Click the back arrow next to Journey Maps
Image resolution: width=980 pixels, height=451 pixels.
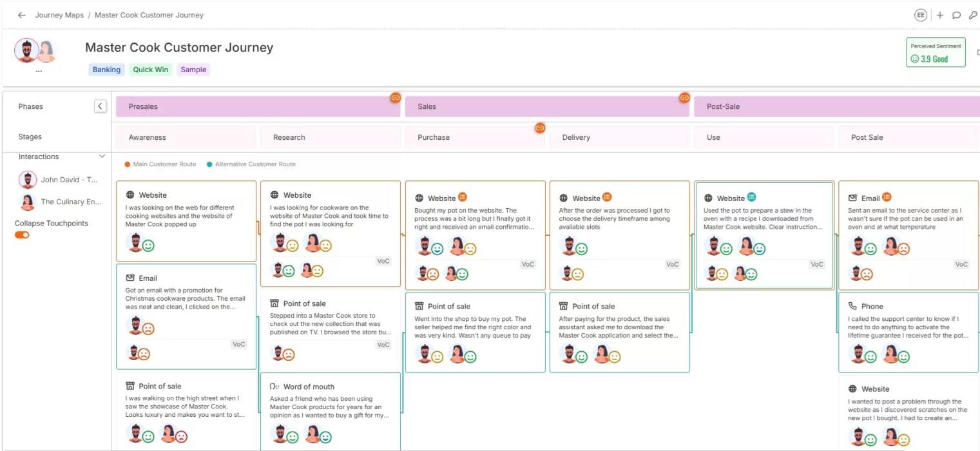pos(22,15)
